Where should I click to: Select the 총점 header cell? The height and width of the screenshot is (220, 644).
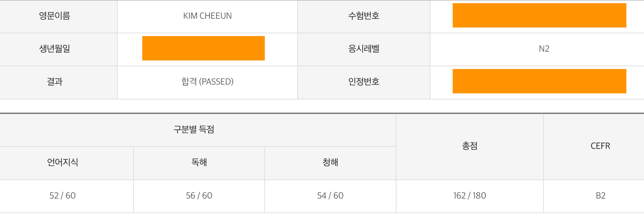coord(470,147)
